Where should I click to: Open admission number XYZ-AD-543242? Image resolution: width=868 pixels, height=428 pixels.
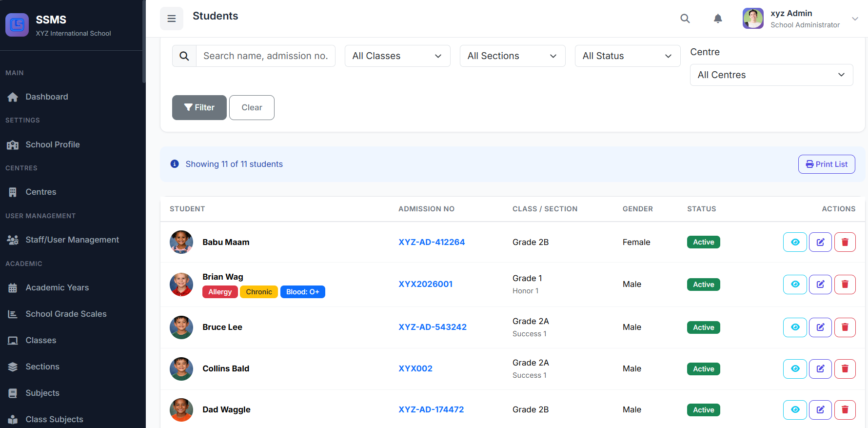tap(433, 327)
